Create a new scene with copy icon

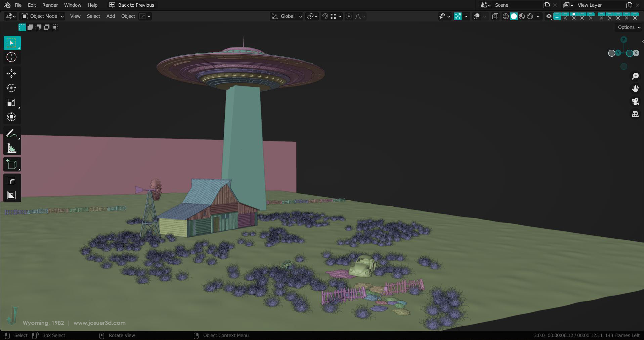click(547, 5)
